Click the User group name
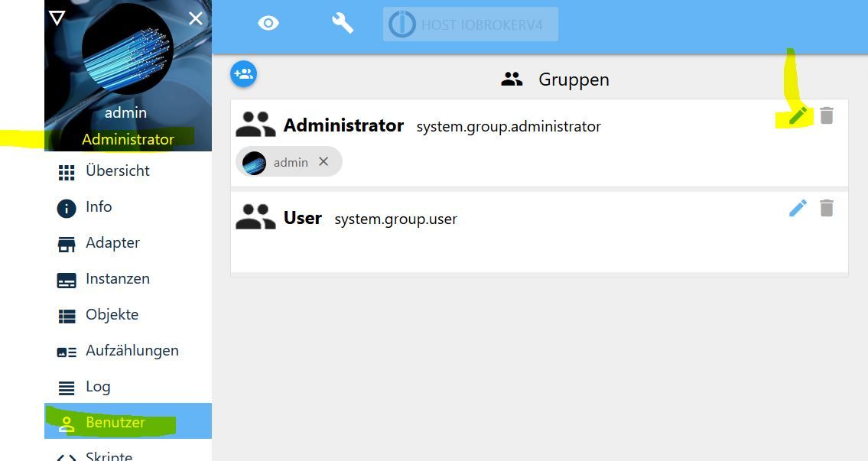 coord(302,218)
